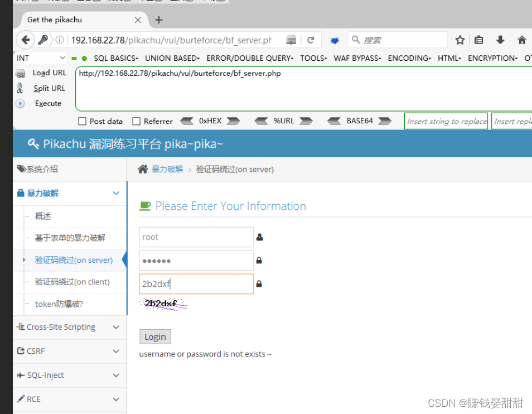Open UNION BASED menu
The height and width of the screenshot is (414, 532).
(172, 58)
